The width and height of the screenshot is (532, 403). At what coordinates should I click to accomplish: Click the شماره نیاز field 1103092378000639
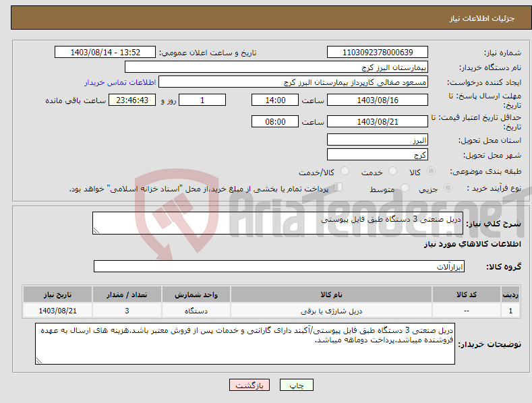pyautogui.click(x=378, y=53)
